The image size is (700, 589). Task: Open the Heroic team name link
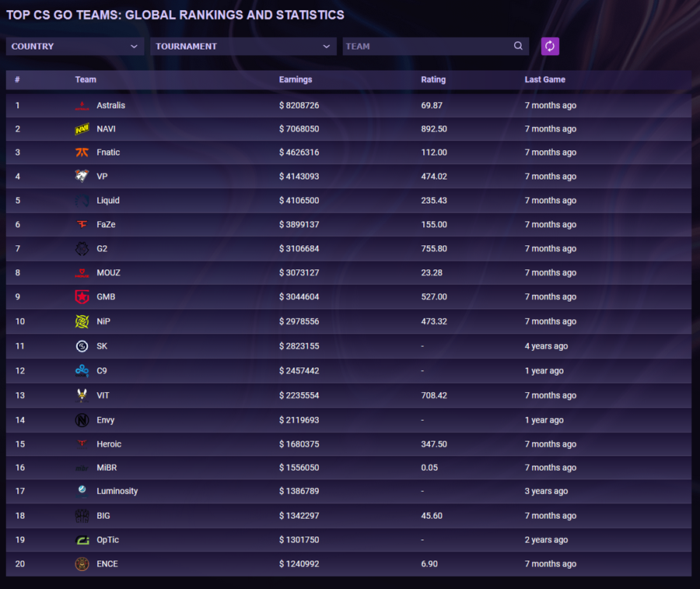coord(109,444)
